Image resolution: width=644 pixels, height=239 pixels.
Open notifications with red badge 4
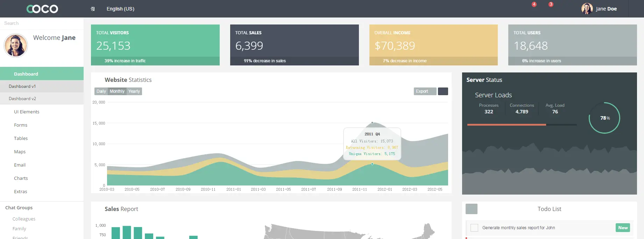[x=532, y=7]
